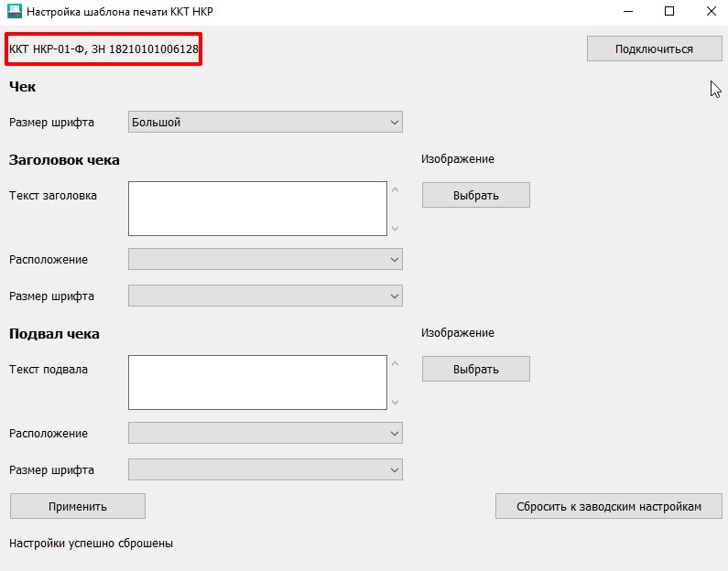Minimize the window
Viewport: 728px width, 571px height.
[x=628, y=11]
